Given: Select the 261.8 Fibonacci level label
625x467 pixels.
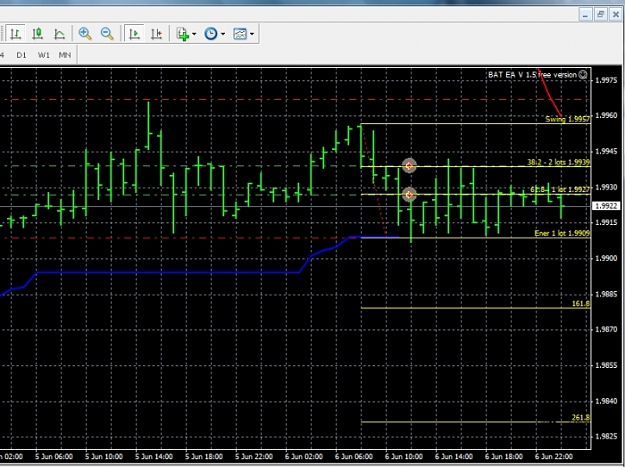Looking at the screenshot, I should click(x=581, y=418).
